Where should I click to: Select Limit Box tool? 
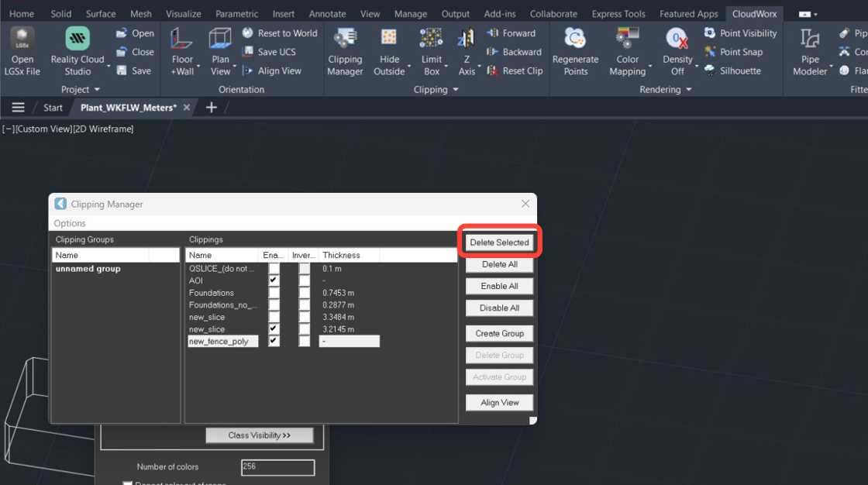431,51
